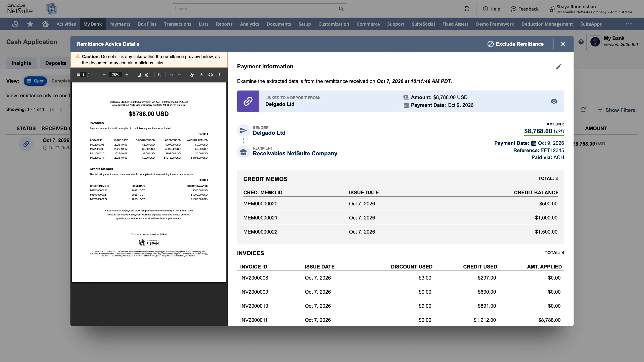Screen dimensions: 644x362
Task: View the linked deposit using the eye icon
Action: click(554, 101)
